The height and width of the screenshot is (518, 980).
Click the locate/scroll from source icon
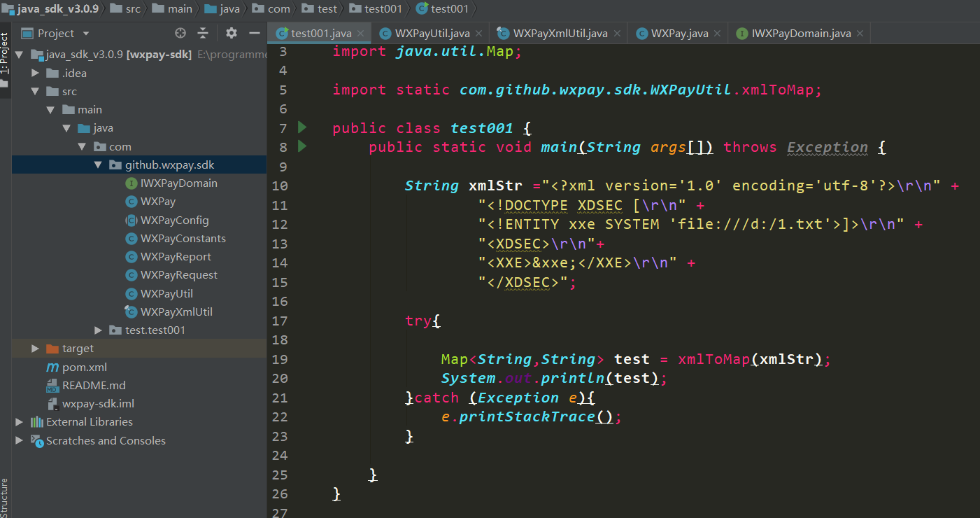pyautogui.click(x=180, y=33)
